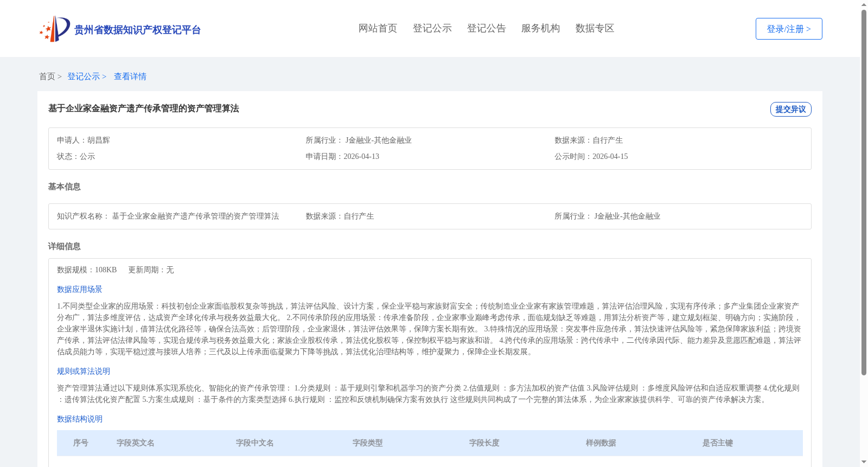Open 网站首页 in the navigation
Viewport: 868px width, 467px height.
[378, 28]
